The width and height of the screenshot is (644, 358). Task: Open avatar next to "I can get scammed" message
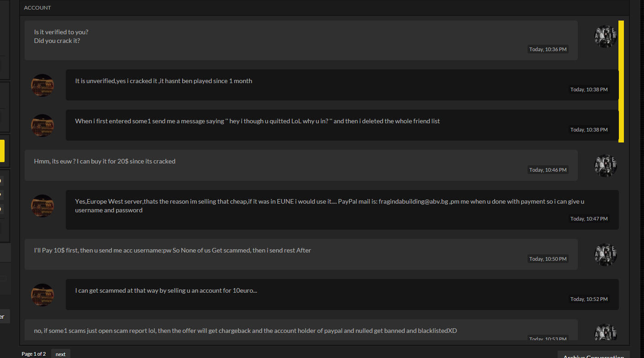point(42,295)
